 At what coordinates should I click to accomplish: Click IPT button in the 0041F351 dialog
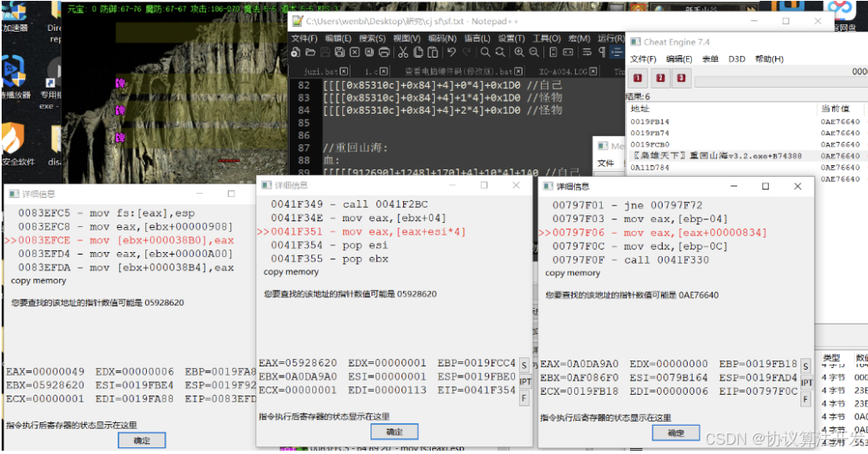525,381
